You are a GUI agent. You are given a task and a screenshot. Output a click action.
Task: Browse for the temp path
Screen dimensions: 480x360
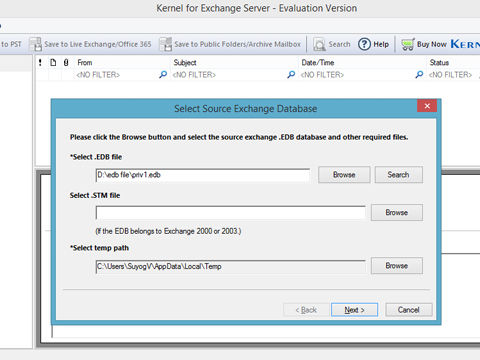coord(397,266)
